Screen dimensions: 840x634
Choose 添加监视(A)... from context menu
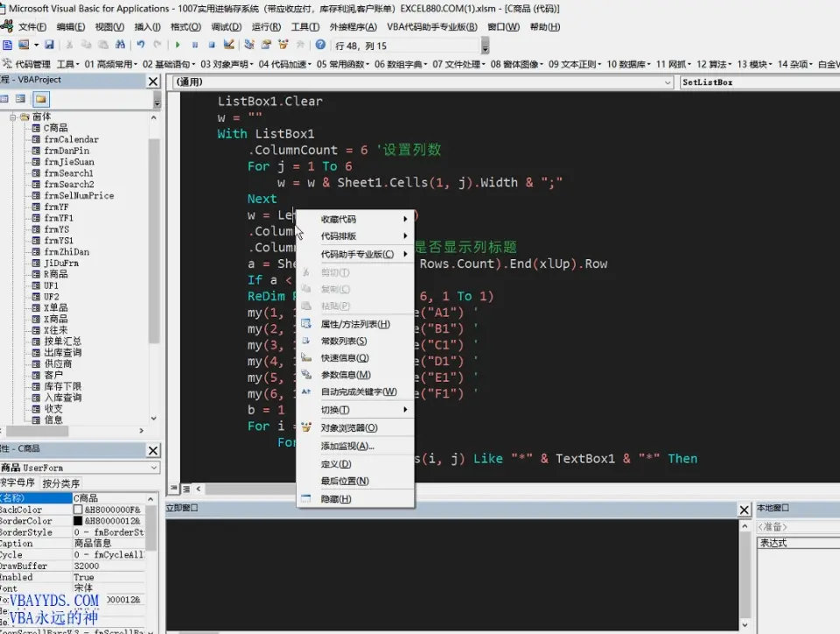[355, 446]
